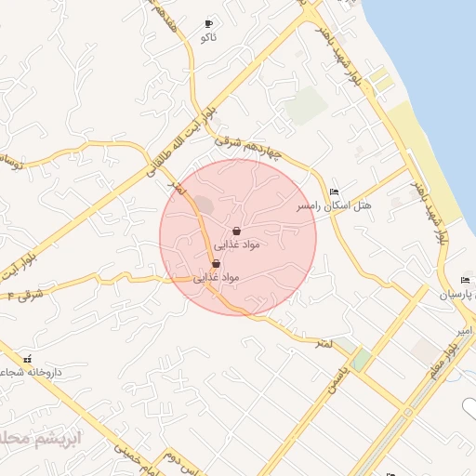Select the hotel bed icon for هتل اسکان رامسر

coord(334,192)
